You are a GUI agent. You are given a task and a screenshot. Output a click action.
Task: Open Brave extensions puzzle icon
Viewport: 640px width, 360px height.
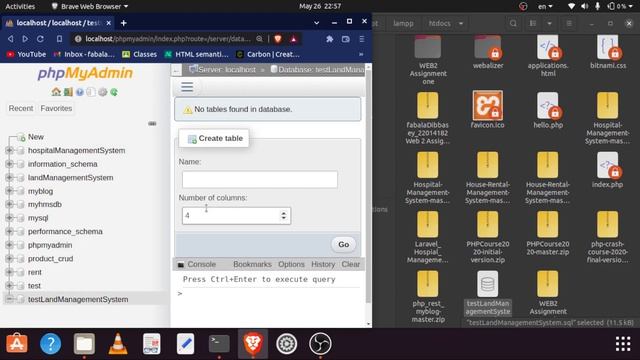329,39
